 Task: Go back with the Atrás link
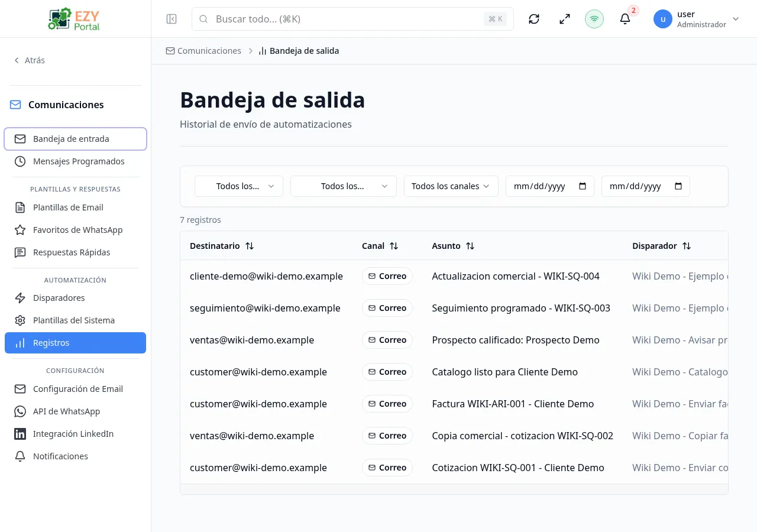coord(29,60)
